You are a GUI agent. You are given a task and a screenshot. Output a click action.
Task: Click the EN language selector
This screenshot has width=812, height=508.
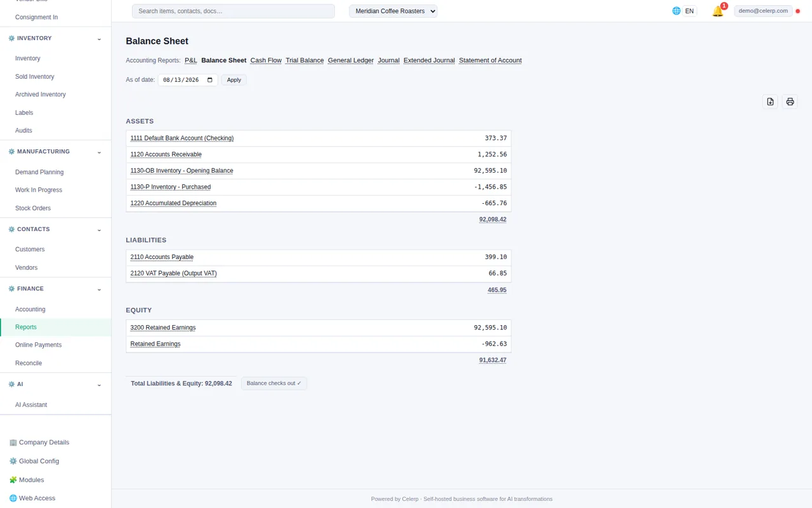[689, 11]
